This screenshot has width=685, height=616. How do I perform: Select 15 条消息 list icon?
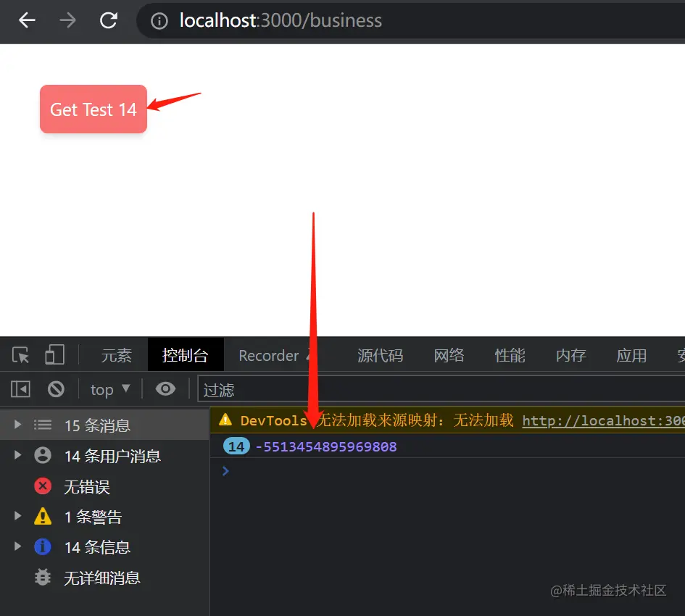pos(43,425)
